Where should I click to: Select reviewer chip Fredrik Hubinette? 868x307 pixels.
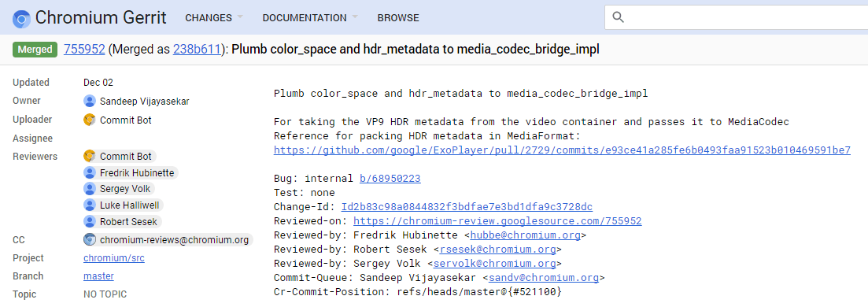(131, 173)
